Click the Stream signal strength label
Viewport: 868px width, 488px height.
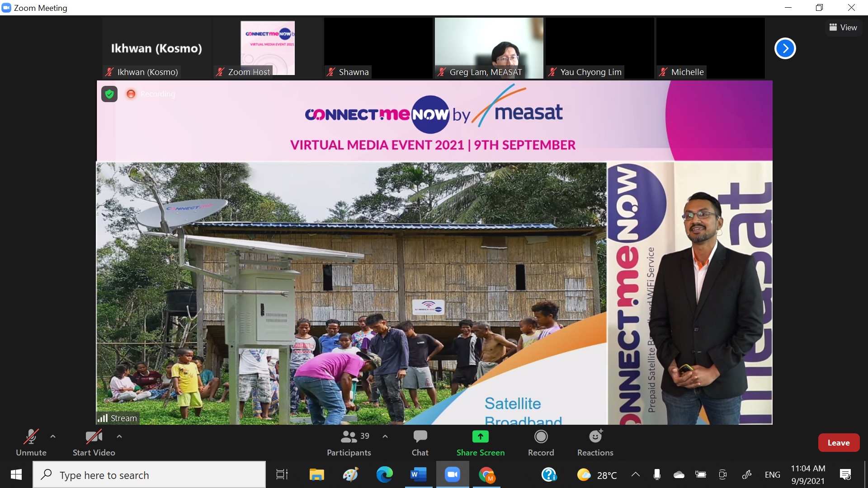click(118, 418)
